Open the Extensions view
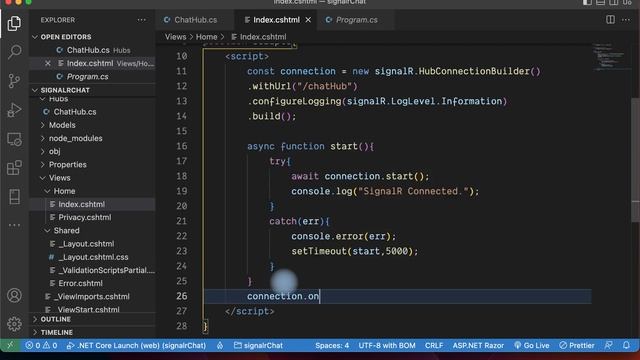The width and height of the screenshot is (640, 360). pyautogui.click(x=14, y=168)
